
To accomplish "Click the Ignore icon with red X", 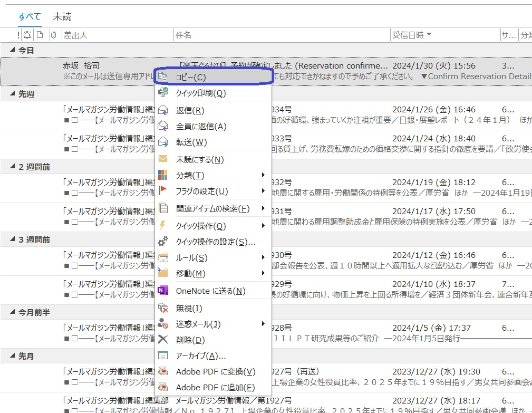I will 163,308.
